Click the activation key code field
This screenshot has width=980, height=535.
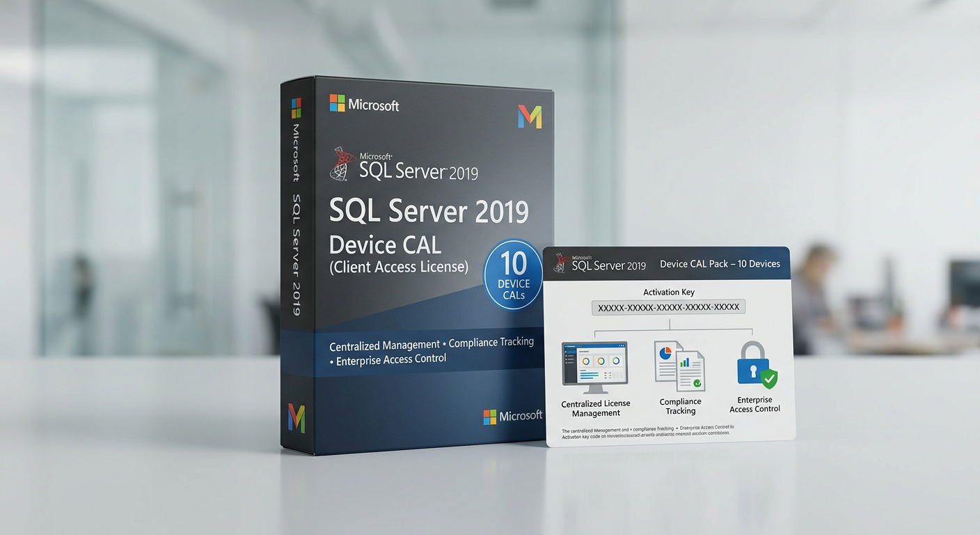[x=668, y=307]
